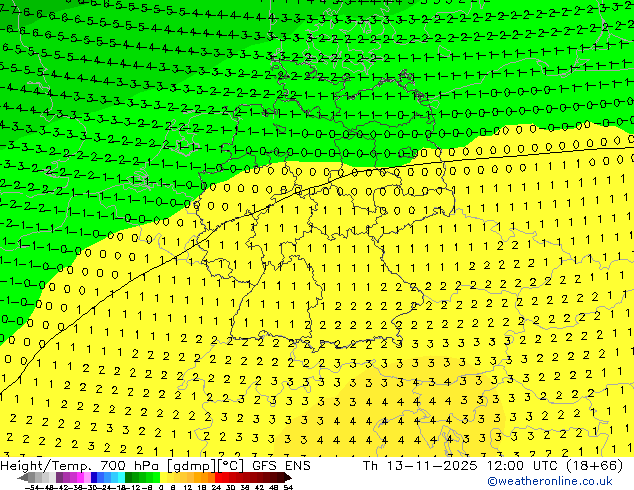Select the dark blue legend color at -30
The image size is (634, 490).
coord(94,477)
